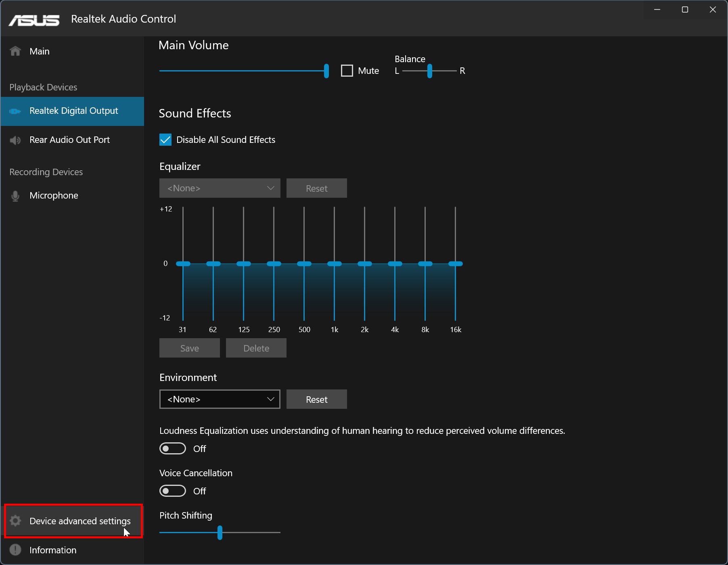Open the Information page

[x=73, y=550]
